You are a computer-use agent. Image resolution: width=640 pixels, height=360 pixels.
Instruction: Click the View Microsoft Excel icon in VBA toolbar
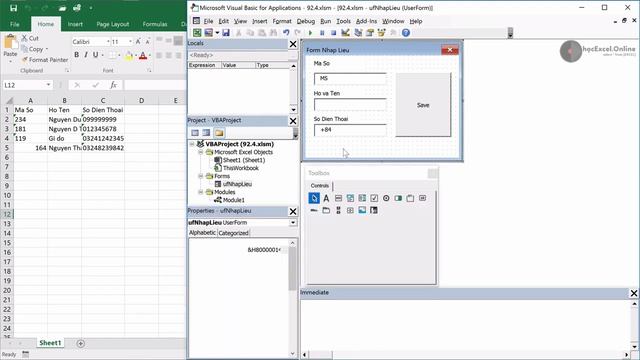point(197,33)
